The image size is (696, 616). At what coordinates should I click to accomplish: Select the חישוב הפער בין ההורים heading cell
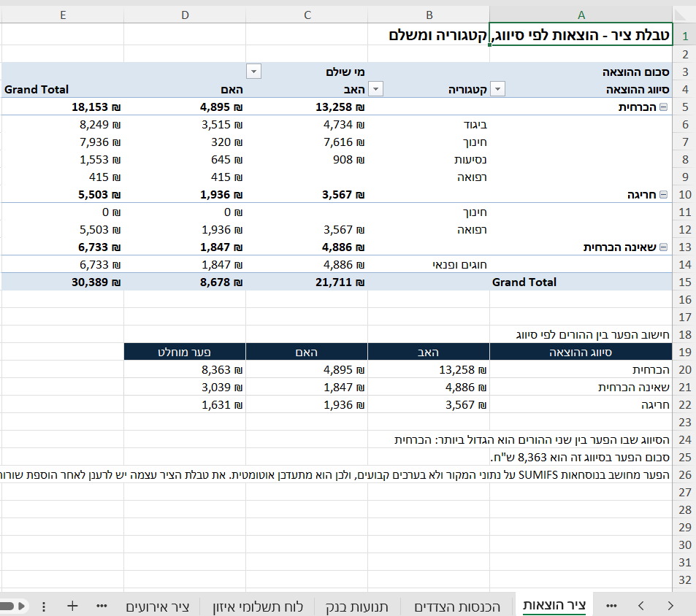(x=581, y=334)
